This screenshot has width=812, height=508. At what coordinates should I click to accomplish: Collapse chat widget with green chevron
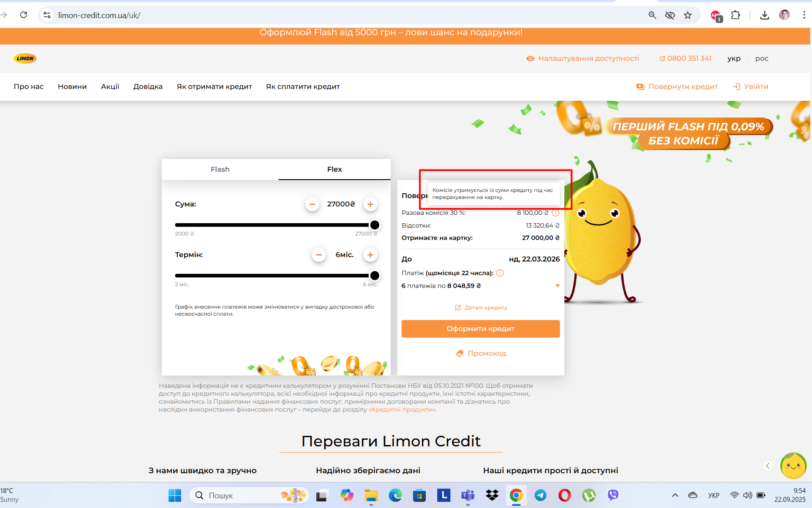coord(768,466)
